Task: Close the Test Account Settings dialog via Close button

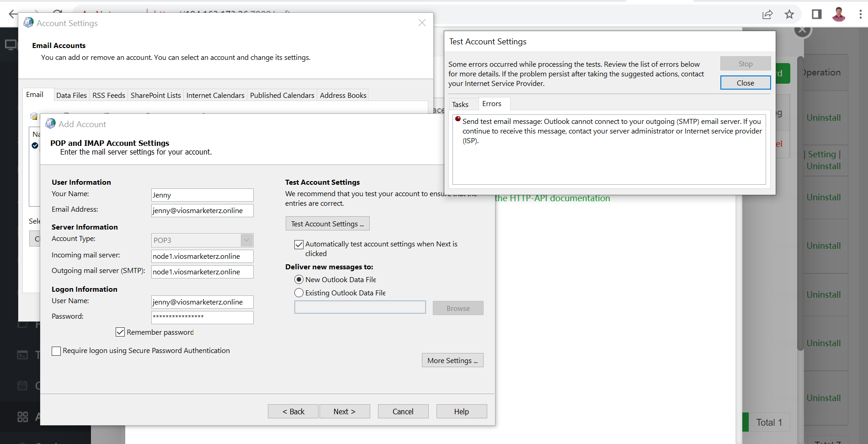Action: pos(746,83)
